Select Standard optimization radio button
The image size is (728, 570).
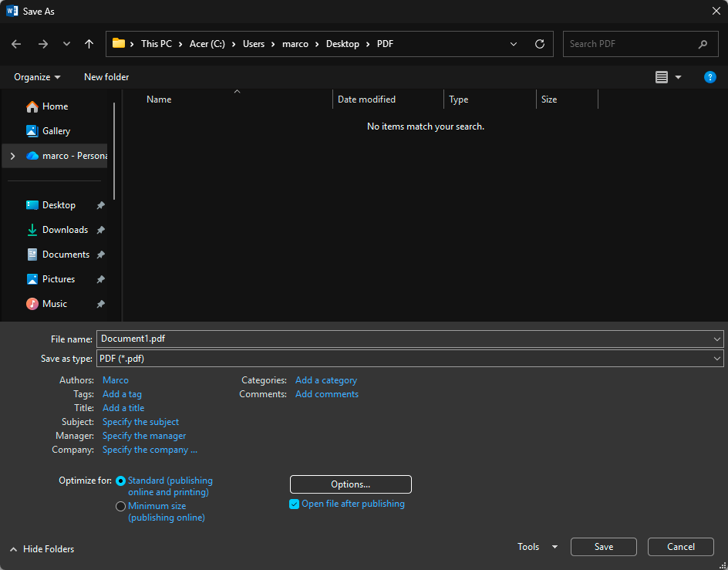click(x=120, y=481)
